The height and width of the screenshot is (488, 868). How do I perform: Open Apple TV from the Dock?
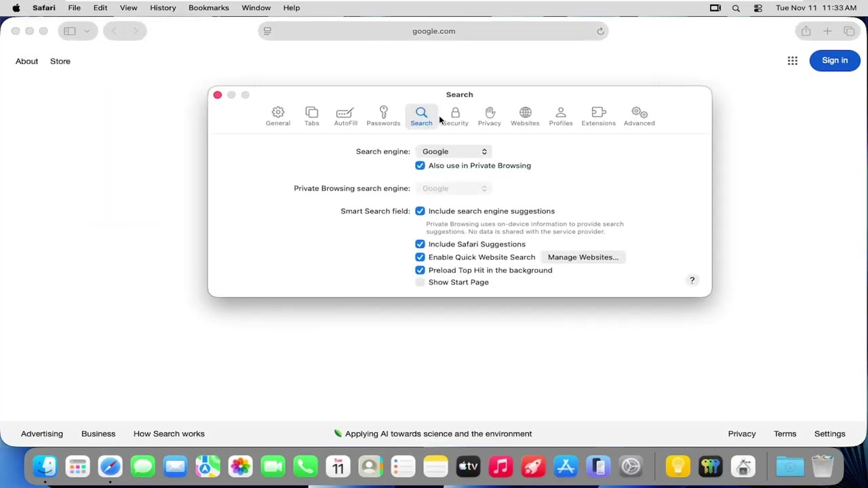[469, 466]
